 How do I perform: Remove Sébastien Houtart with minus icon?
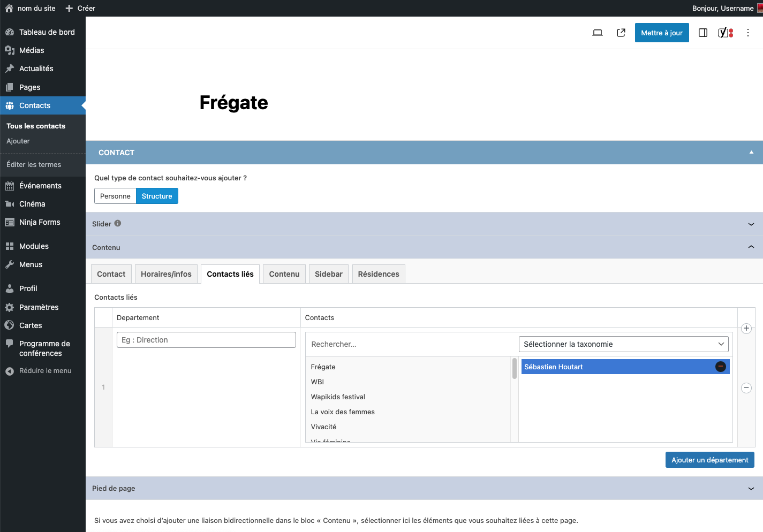tap(721, 367)
